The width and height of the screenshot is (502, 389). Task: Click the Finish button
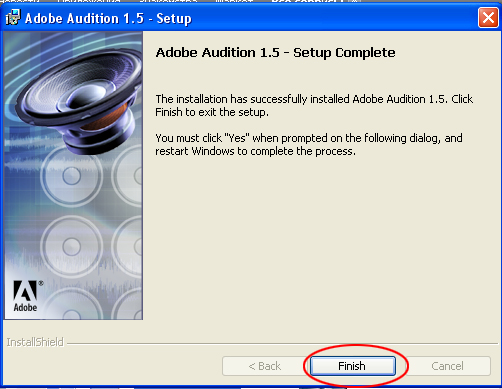tap(353, 366)
